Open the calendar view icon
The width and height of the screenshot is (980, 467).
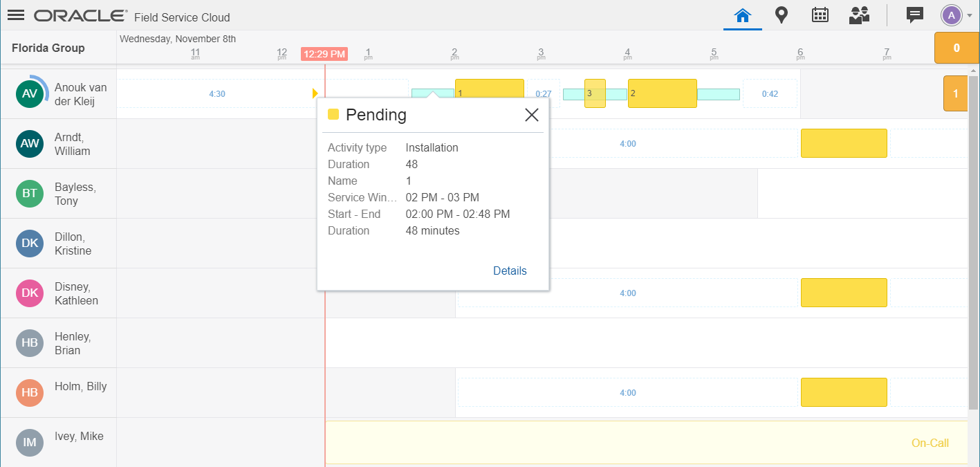pos(820,15)
